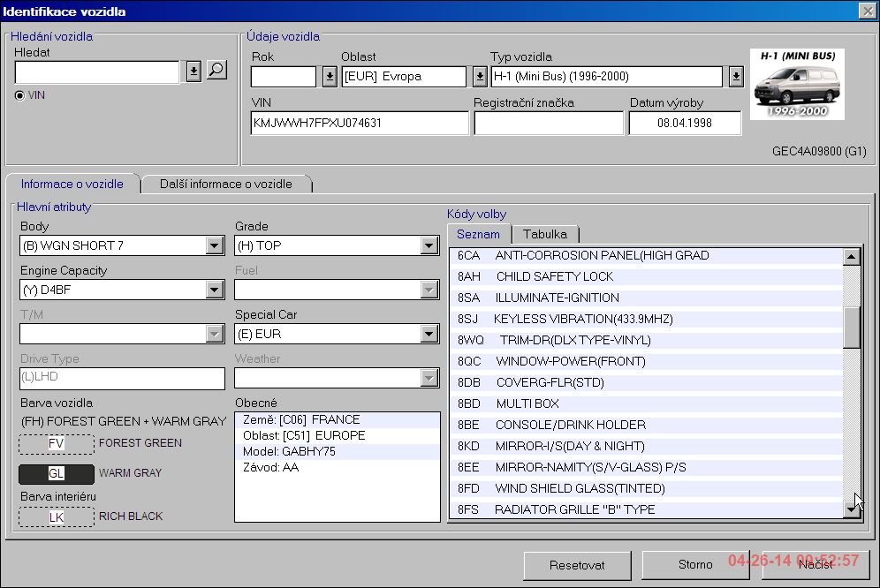
Task: Open the Rok year dropdown
Action: (330, 76)
